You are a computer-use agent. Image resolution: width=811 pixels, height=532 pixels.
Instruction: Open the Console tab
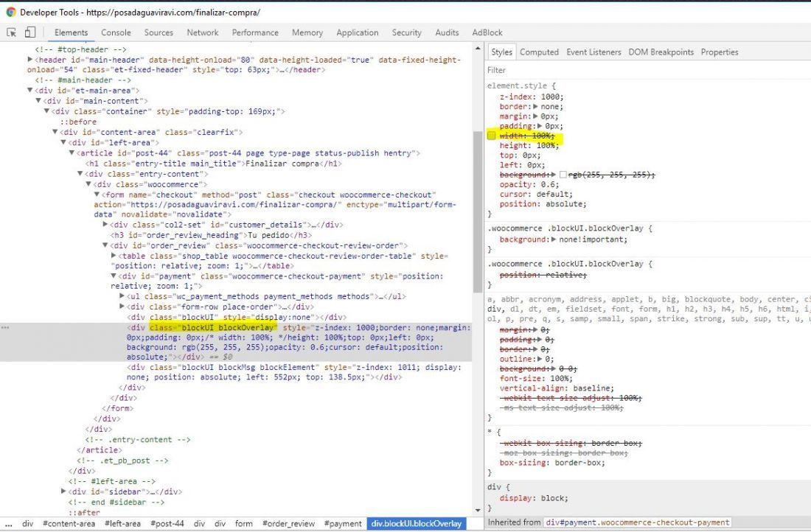point(116,32)
